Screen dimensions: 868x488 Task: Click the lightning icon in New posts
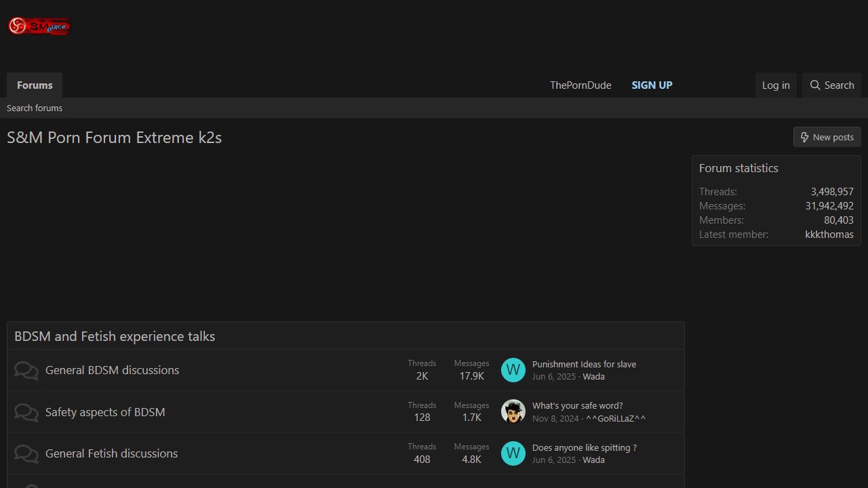coord(805,137)
